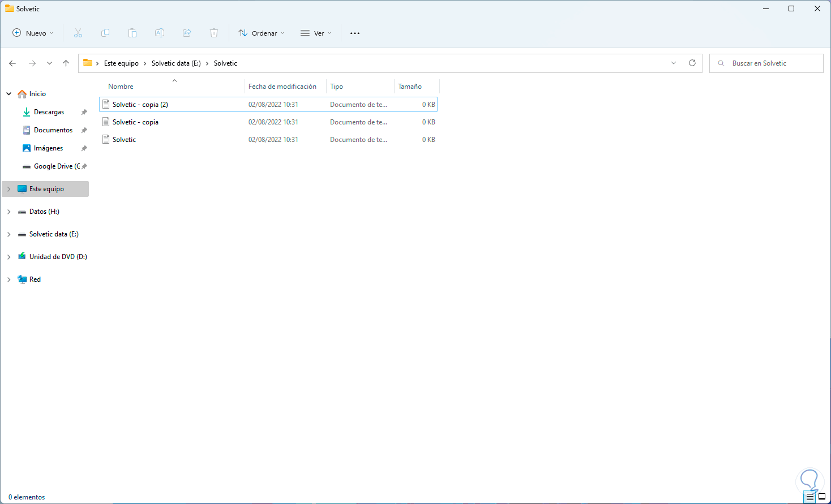Expand 'Solvetic data (E:)' drive node
831x504 pixels.
point(9,234)
